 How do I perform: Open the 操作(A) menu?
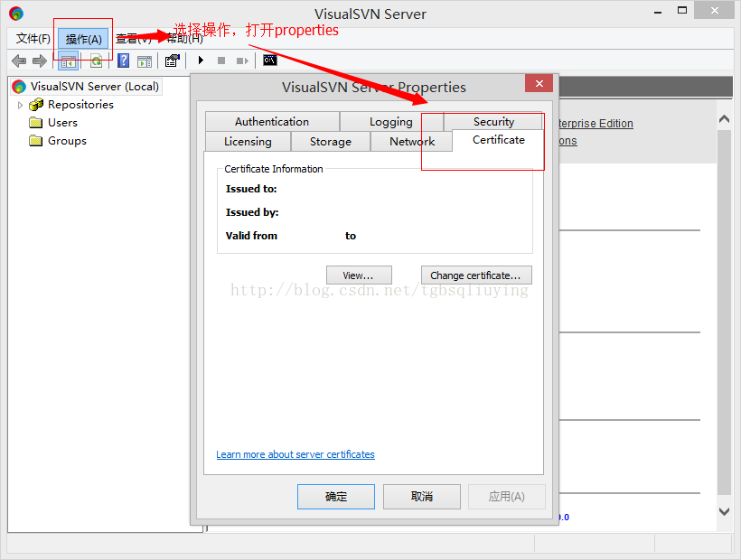(x=84, y=39)
